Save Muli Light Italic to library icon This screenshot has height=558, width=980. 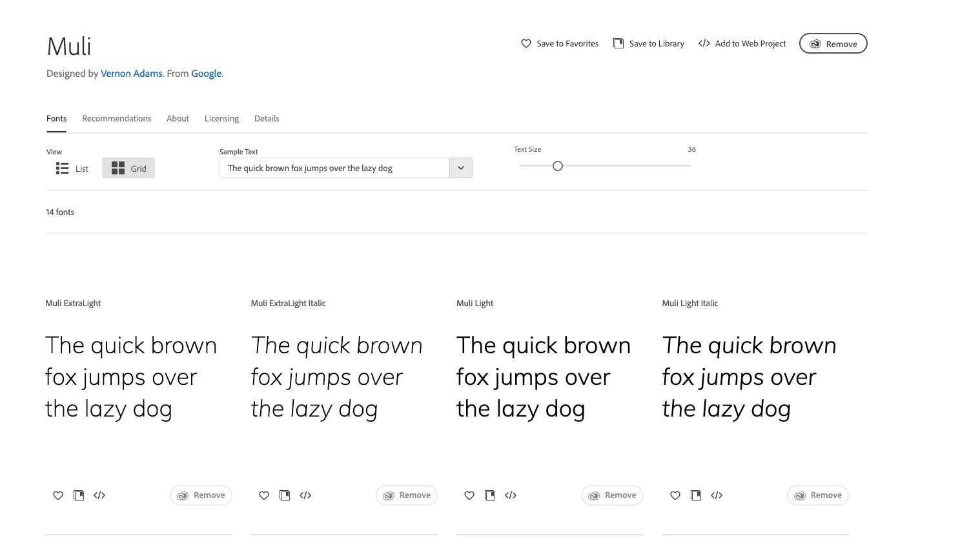[x=696, y=495]
